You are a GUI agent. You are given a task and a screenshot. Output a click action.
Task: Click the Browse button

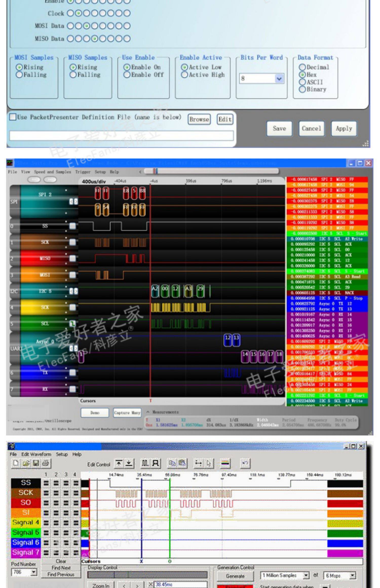(x=199, y=119)
